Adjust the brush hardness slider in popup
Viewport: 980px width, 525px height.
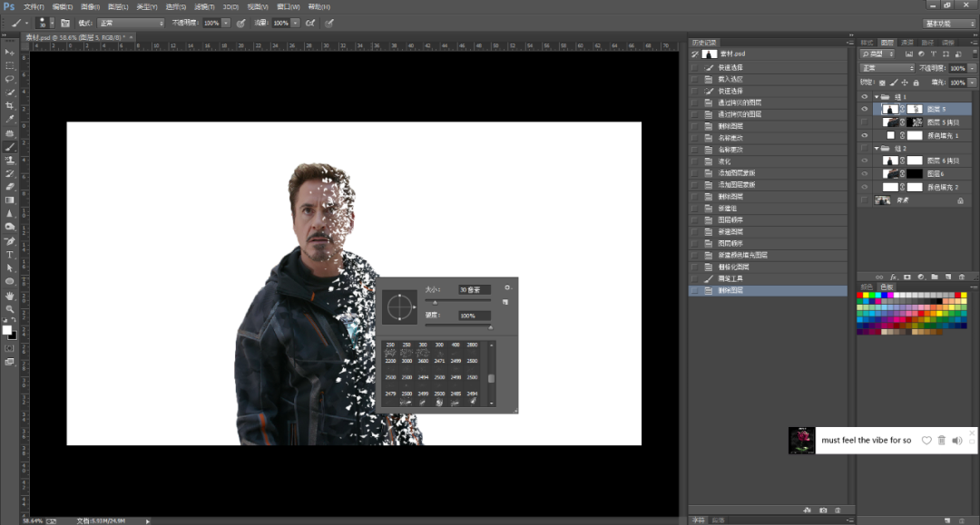coord(490,326)
